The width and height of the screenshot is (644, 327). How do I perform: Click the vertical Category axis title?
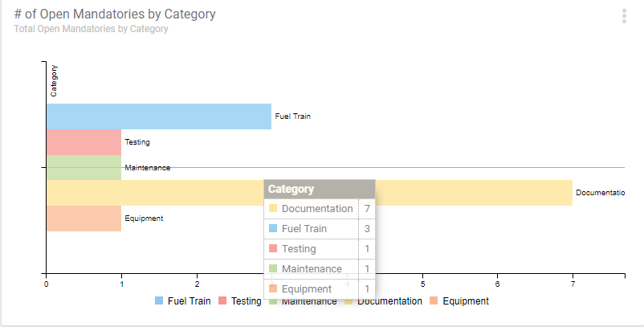[x=54, y=81]
